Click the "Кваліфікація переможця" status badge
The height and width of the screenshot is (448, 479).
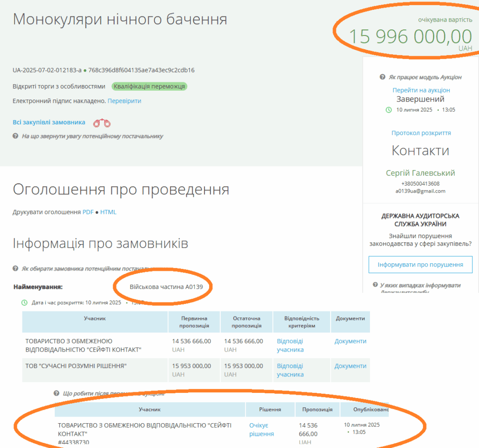click(149, 87)
